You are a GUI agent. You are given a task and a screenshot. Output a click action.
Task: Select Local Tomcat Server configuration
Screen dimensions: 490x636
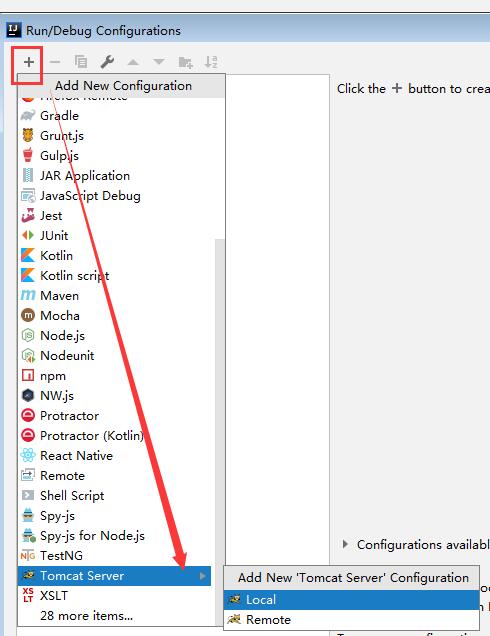coord(351,599)
